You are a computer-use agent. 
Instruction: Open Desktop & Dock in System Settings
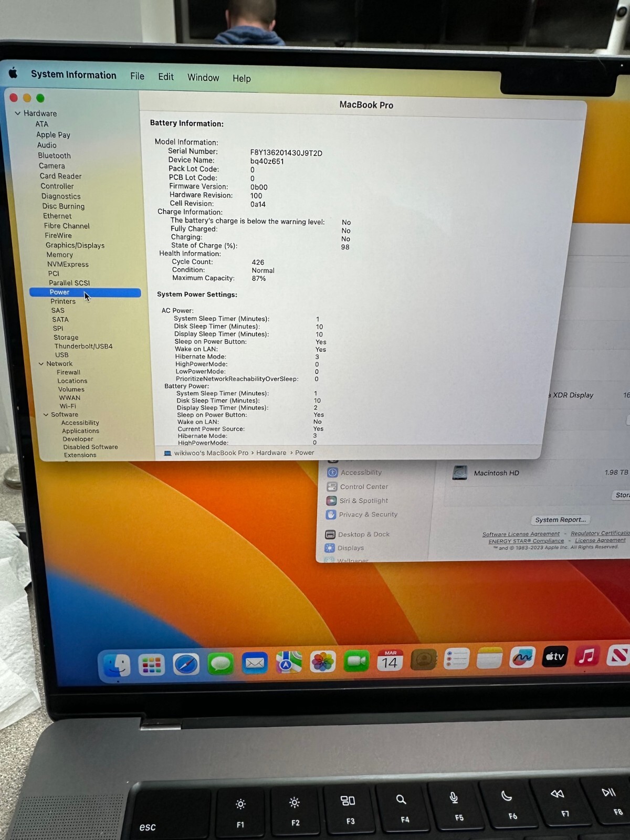363,534
